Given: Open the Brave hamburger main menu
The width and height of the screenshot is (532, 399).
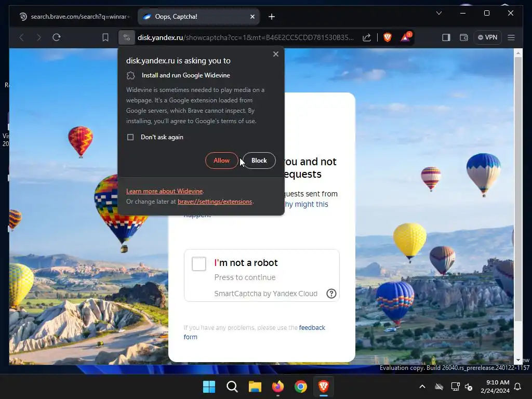Looking at the screenshot, I should click(x=511, y=37).
